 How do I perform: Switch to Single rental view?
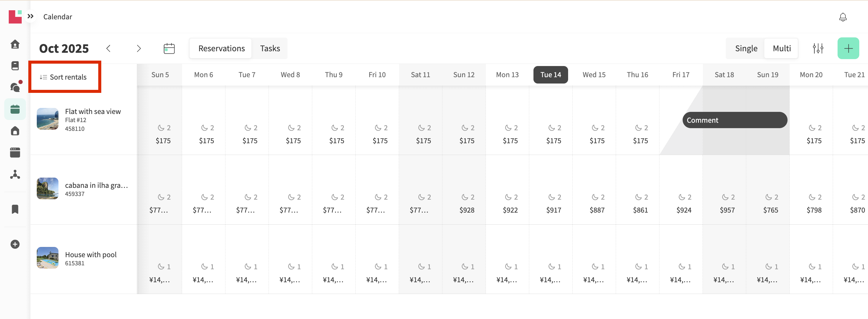click(746, 49)
